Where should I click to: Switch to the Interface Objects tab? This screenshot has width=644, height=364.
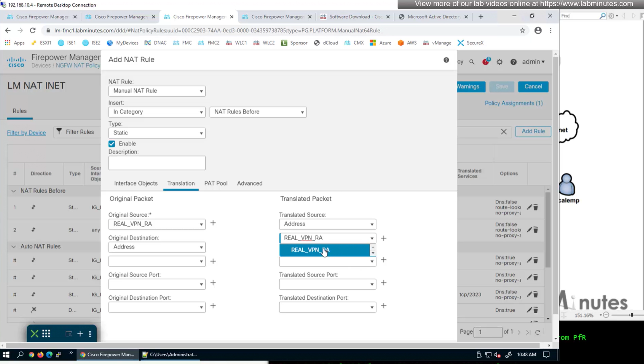(x=136, y=183)
